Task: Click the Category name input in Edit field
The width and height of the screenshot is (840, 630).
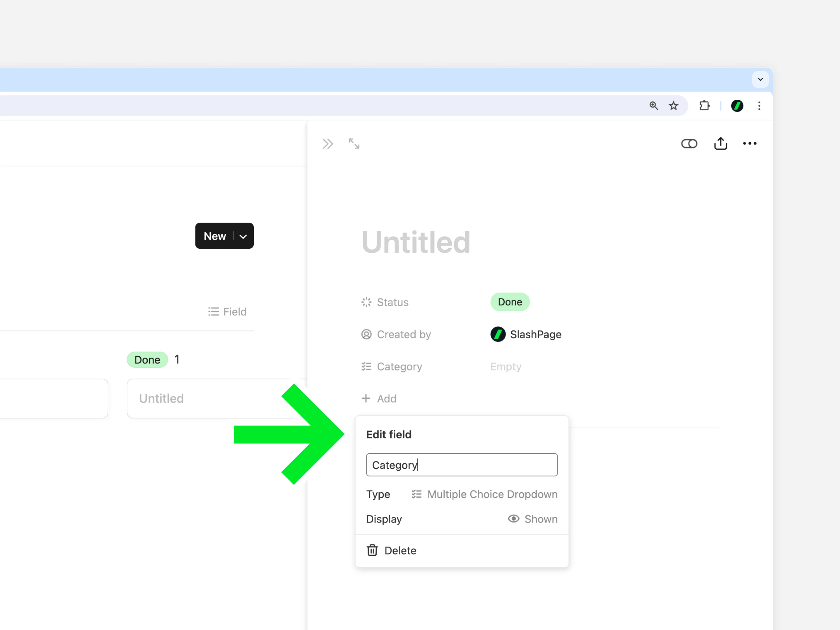Action: 462,465
